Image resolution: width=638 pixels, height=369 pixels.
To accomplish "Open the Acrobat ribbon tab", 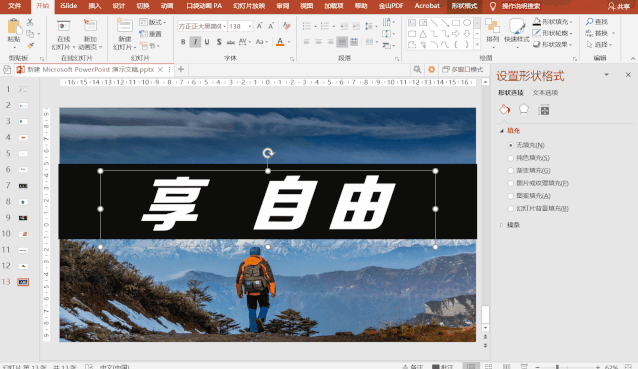I will click(x=427, y=6).
